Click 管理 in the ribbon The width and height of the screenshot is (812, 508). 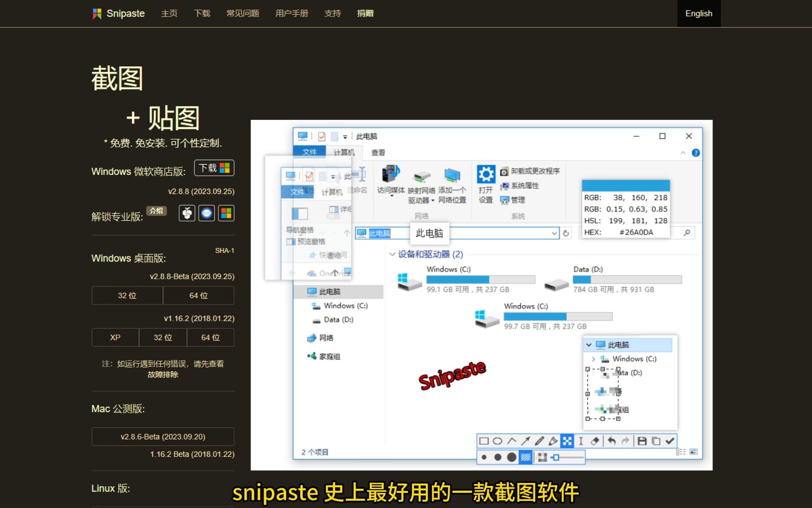[513, 200]
